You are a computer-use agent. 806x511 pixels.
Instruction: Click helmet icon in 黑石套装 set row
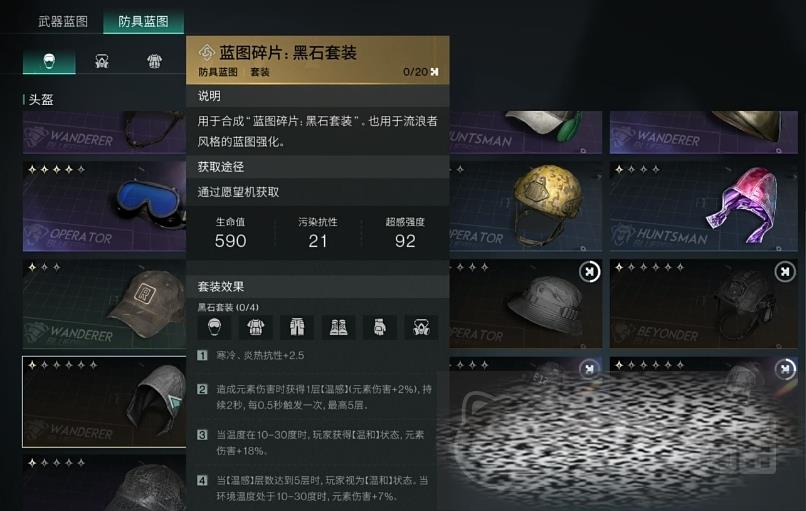coord(214,327)
